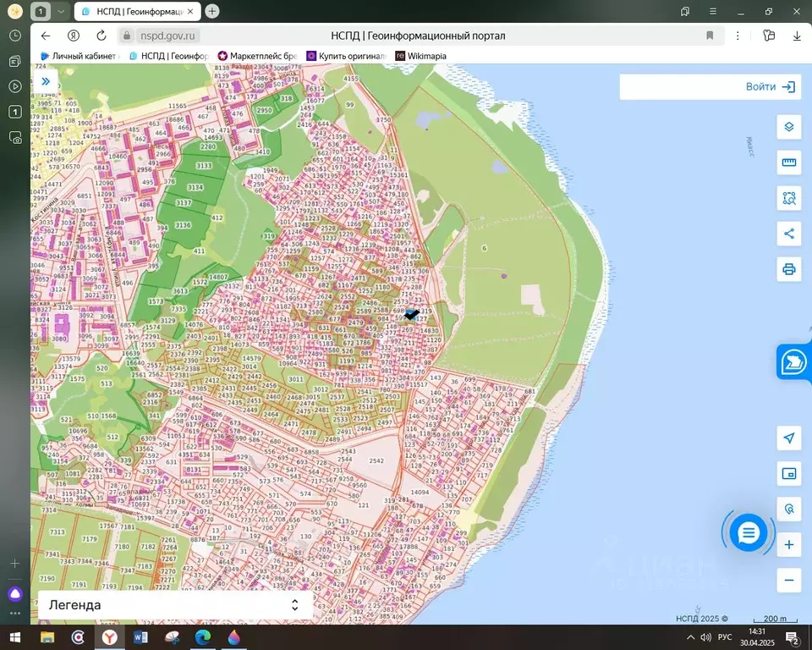
Task: Open Маркетплейс bookmark
Action: 257,56
